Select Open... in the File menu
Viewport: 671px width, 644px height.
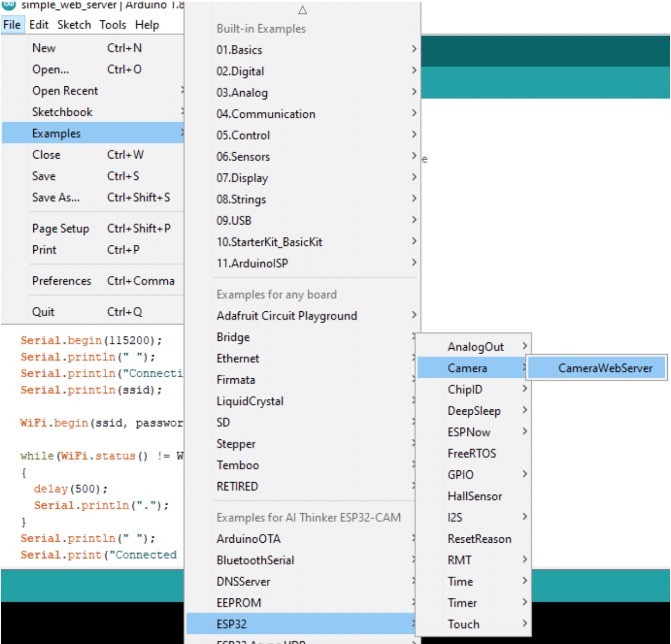(93, 70)
